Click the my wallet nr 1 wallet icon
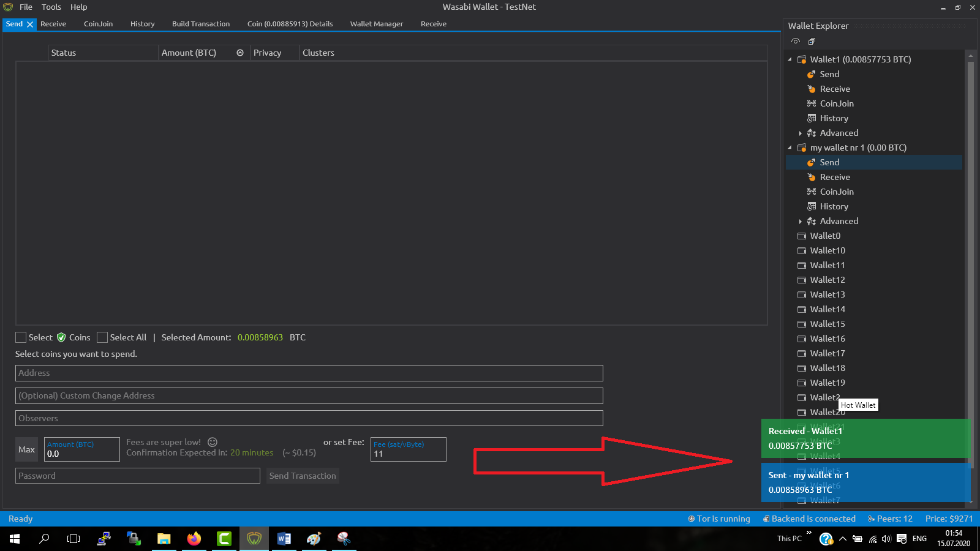This screenshot has height=551, width=980. 801,148
